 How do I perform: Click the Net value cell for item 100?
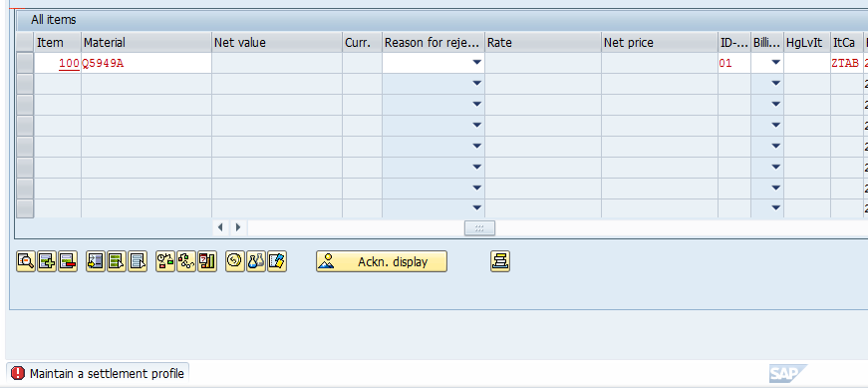[277, 63]
